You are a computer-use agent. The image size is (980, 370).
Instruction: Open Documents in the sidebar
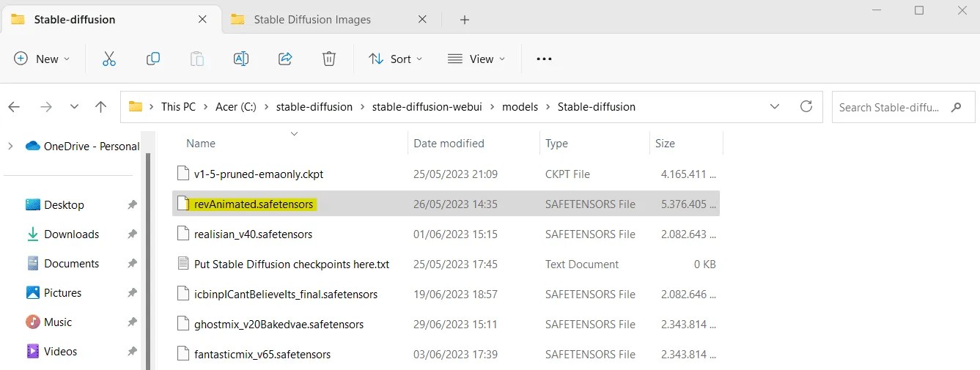point(71,264)
